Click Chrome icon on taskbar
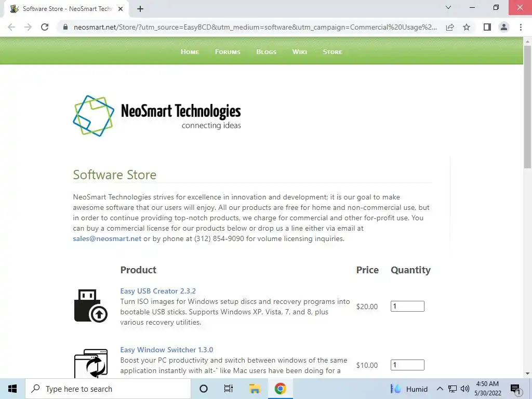This screenshot has width=532, height=399. (280, 389)
